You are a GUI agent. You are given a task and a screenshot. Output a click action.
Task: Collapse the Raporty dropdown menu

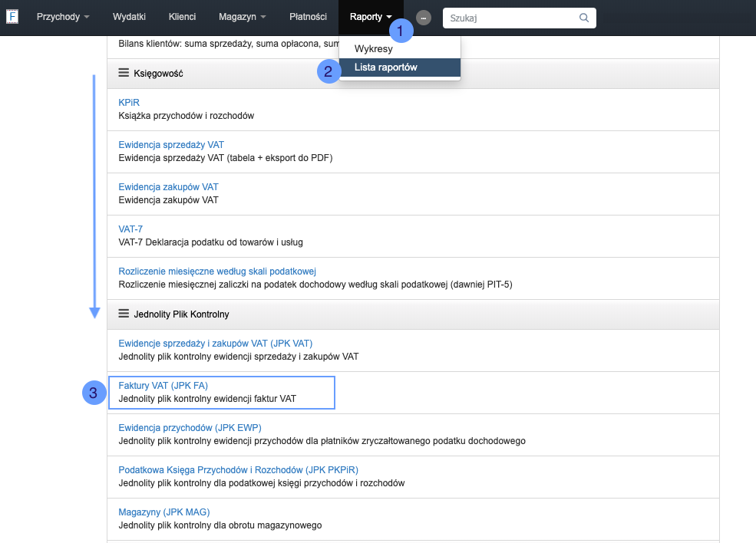pos(371,17)
